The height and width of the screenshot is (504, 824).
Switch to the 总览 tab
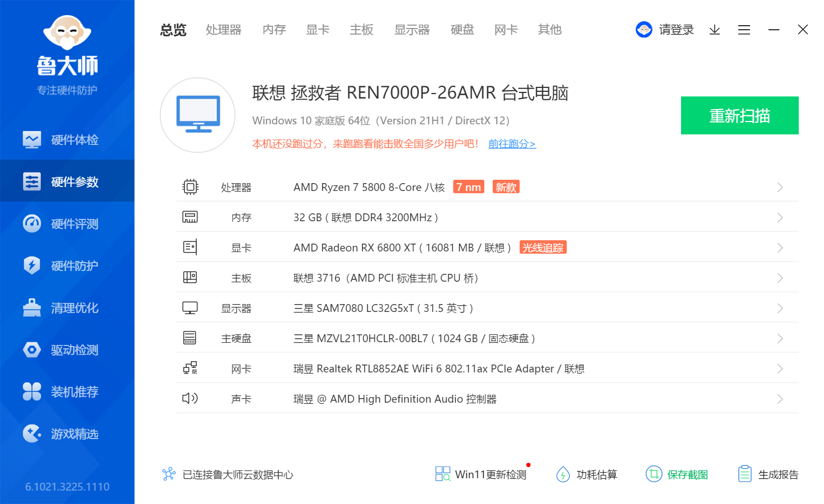(173, 30)
